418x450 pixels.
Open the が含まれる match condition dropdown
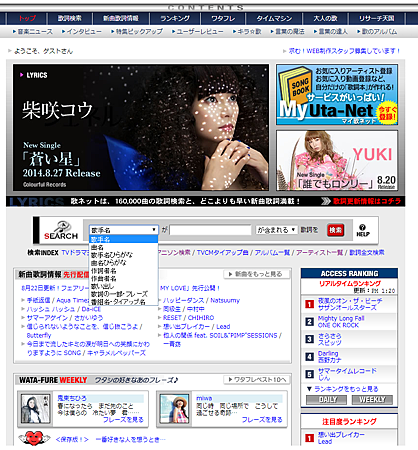coord(276,230)
